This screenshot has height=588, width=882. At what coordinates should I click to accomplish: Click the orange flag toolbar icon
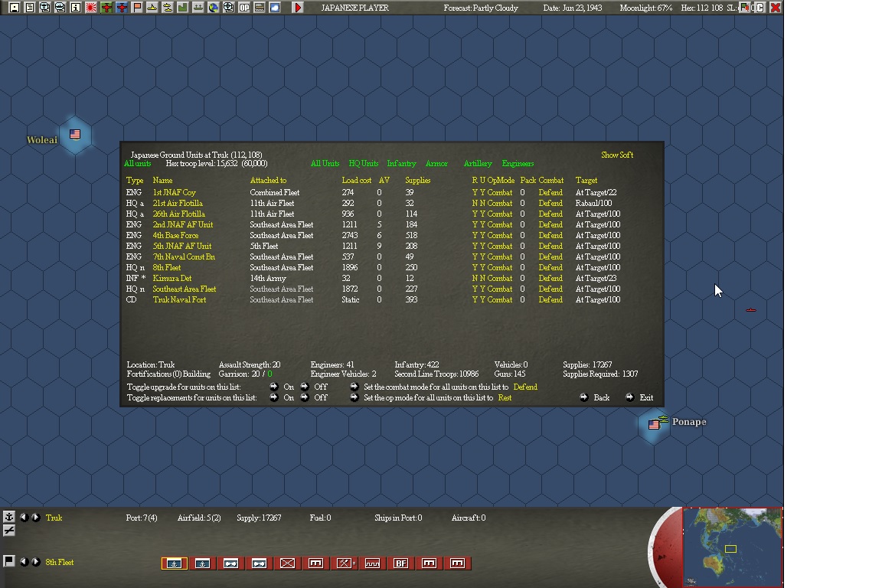[137, 8]
